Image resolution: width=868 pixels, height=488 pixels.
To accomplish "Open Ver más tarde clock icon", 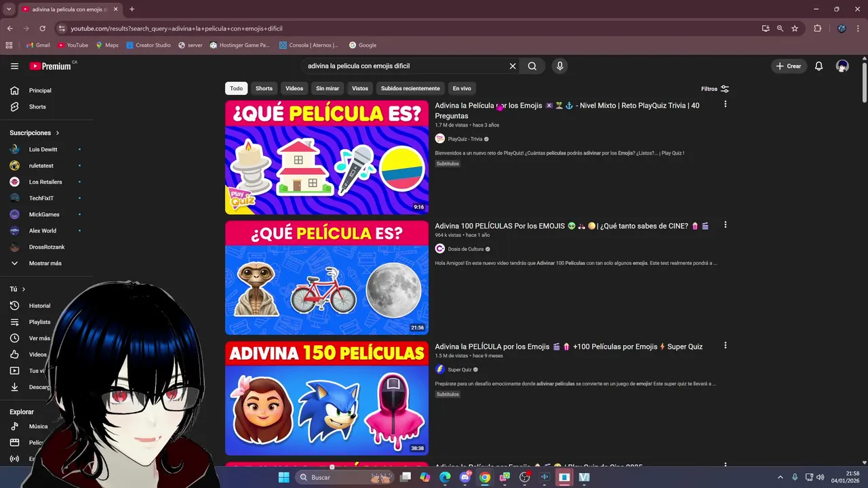I will pyautogui.click(x=14, y=338).
